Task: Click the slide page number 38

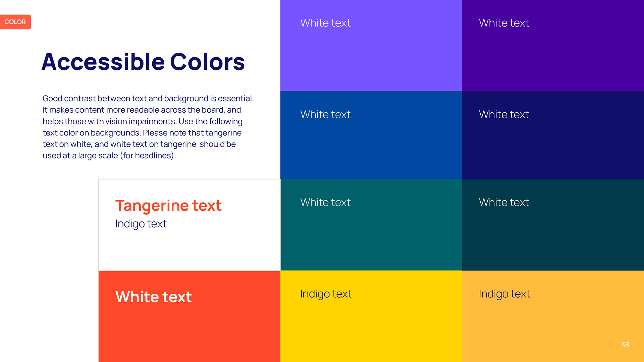Action: pos(625,345)
